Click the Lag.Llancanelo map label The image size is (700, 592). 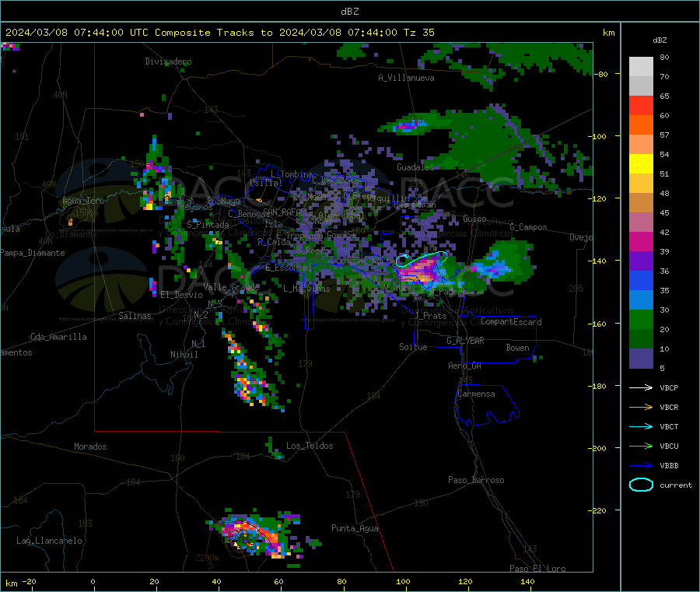(x=49, y=541)
